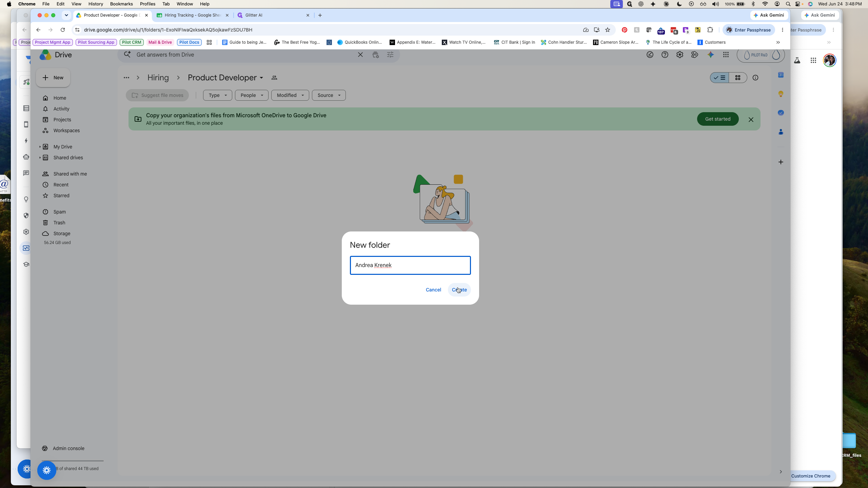Open Drive help question mark icon
This screenshot has height=488, width=868.
(665, 55)
